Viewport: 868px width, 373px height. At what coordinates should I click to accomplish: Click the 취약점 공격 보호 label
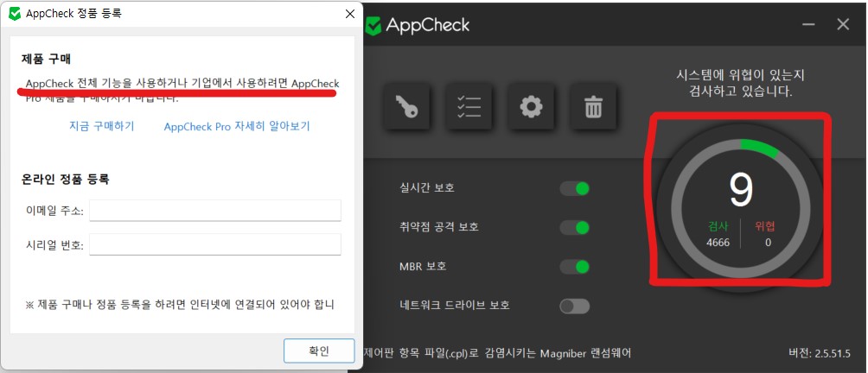coord(438,226)
